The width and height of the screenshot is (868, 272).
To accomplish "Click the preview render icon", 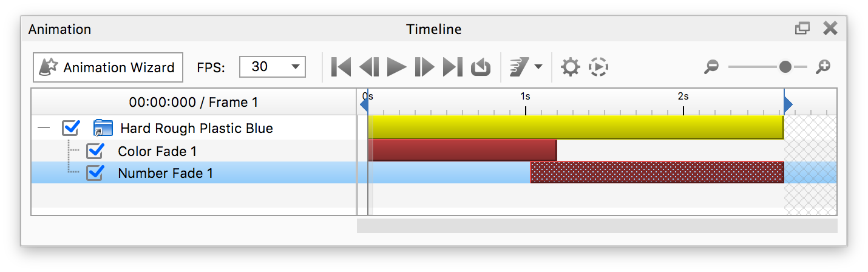I will pos(598,67).
